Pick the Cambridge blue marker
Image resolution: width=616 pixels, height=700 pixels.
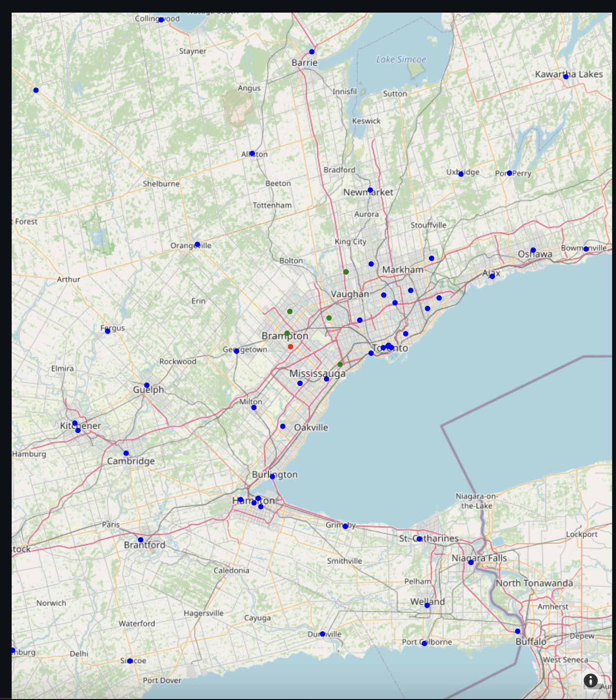pyautogui.click(x=126, y=453)
